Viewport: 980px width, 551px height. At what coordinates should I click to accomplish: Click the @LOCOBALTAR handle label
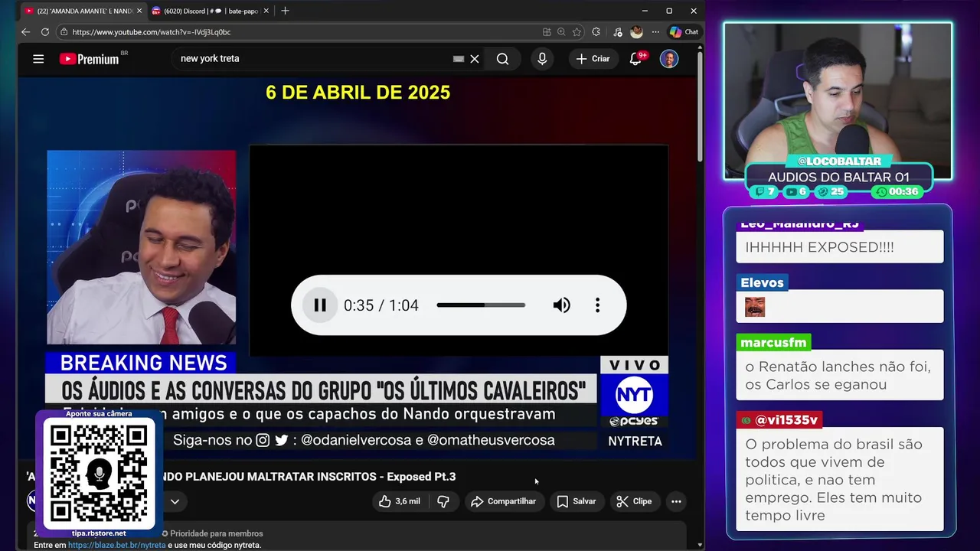point(839,161)
